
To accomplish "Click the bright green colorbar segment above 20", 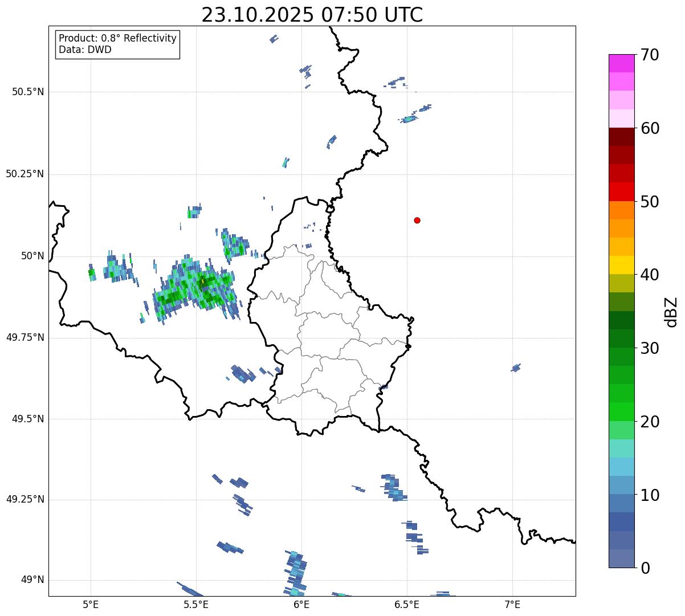I will click(x=622, y=411).
